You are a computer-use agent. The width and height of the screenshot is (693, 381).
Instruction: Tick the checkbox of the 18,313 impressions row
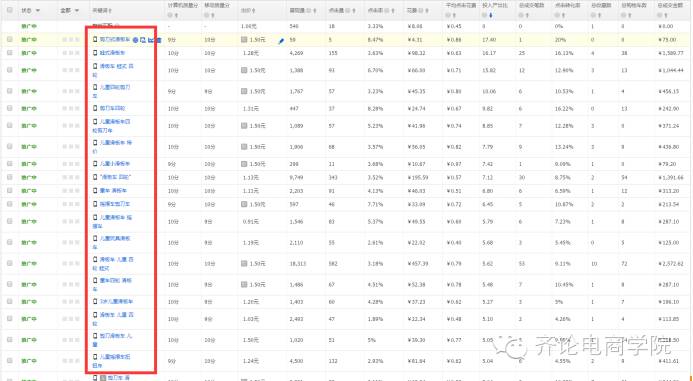coord(10,263)
